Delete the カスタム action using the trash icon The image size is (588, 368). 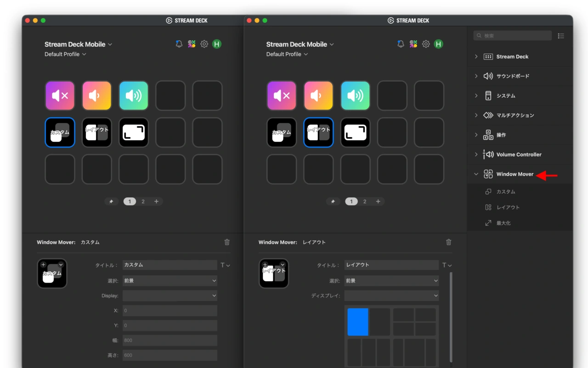pyautogui.click(x=227, y=242)
